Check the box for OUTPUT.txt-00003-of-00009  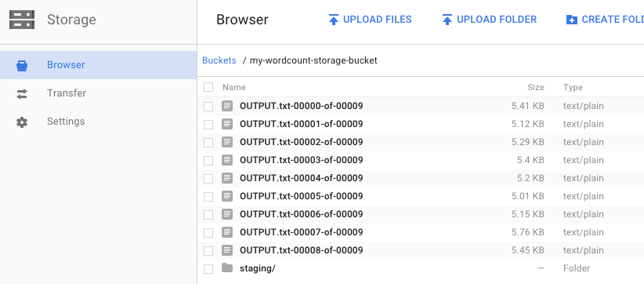[208, 160]
